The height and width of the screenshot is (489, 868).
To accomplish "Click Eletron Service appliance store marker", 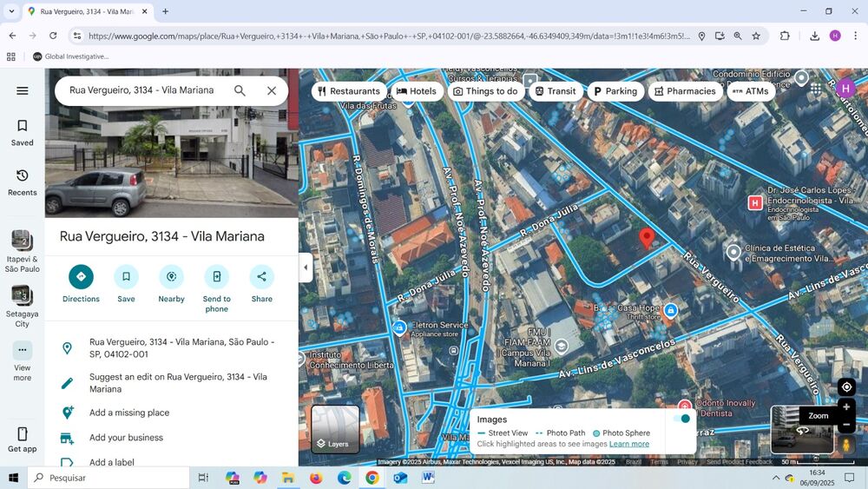I will (399, 327).
